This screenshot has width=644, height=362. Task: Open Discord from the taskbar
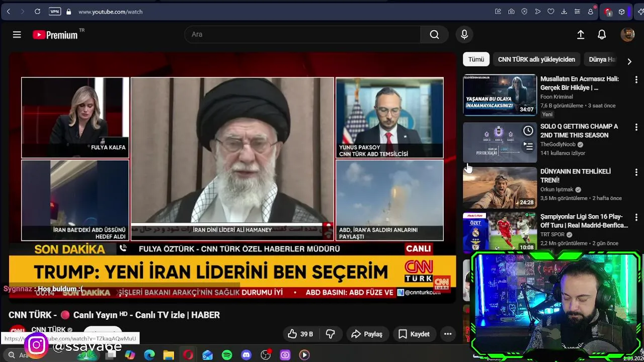click(x=246, y=355)
